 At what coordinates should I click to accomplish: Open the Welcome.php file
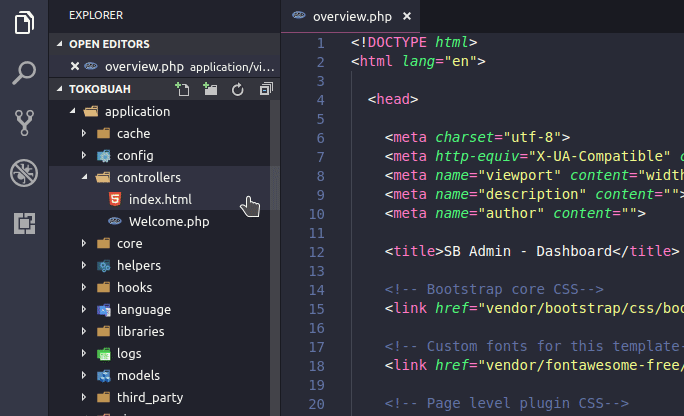pyautogui.click(x=168, y=221)
